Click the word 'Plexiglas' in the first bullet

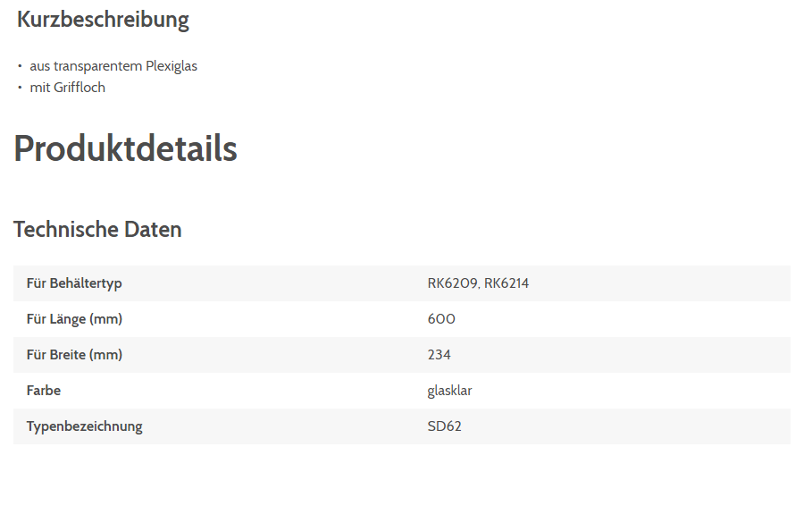pyautogui.click(x=172, y=66)
